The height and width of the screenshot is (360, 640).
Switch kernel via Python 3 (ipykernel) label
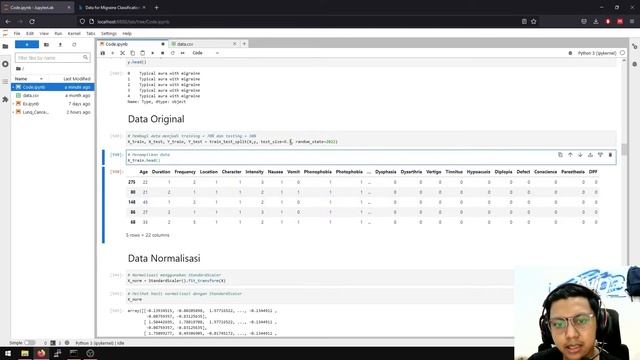click(597, 53)
